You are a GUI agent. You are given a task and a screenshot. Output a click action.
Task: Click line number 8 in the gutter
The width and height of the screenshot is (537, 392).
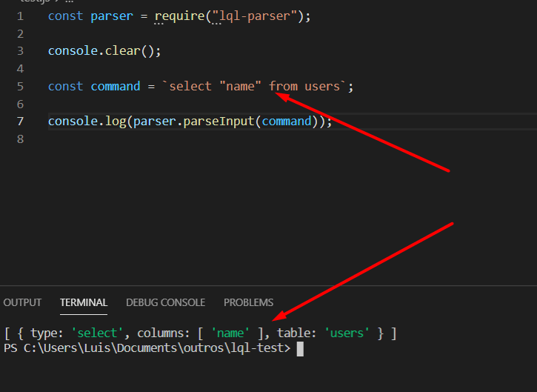(x=20, y=139)
